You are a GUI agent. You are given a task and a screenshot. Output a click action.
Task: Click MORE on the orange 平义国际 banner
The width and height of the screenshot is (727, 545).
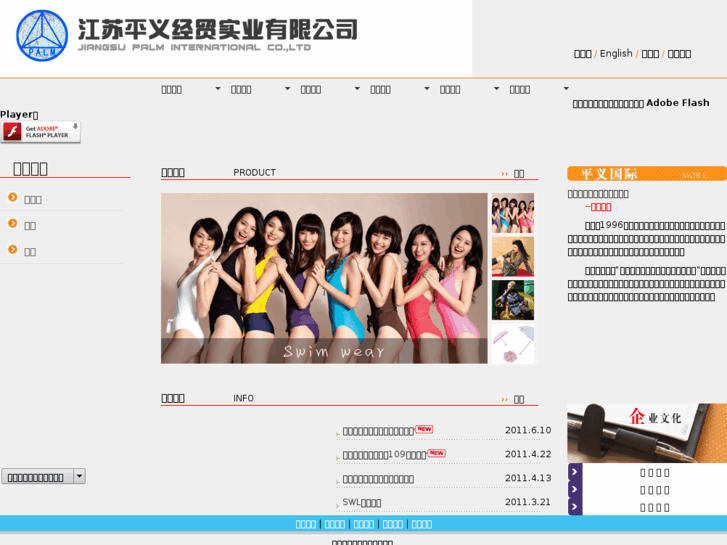point(694,175)
